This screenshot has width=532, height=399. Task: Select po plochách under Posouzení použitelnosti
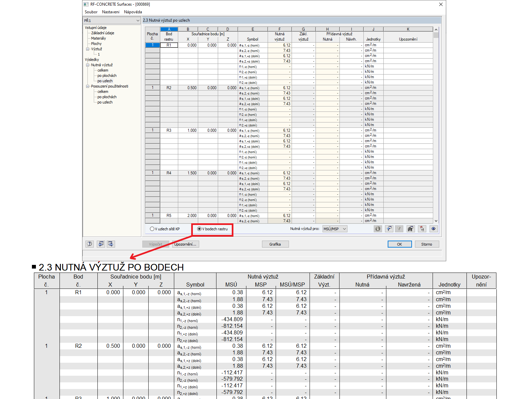pyautogui.click(x=107, y=97)
